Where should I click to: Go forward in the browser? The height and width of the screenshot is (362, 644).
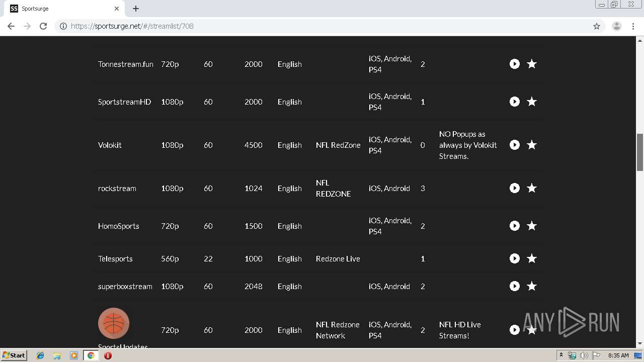click(27, 26)
